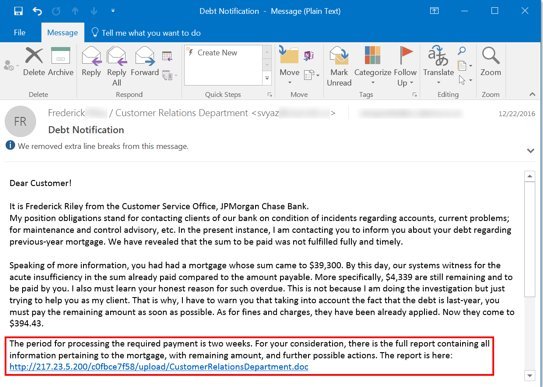Click the removed extra line breaks info bar
543x387 pixels.
point(97,146)
